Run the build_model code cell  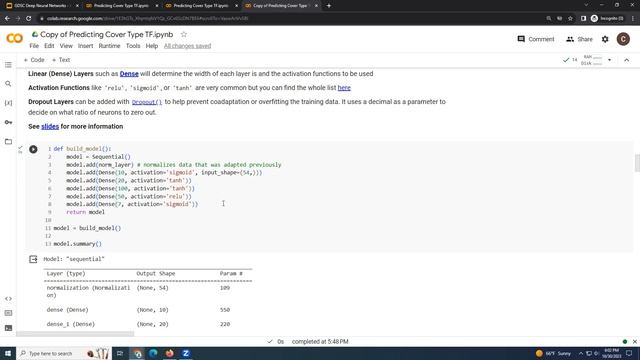coord(33,149)
